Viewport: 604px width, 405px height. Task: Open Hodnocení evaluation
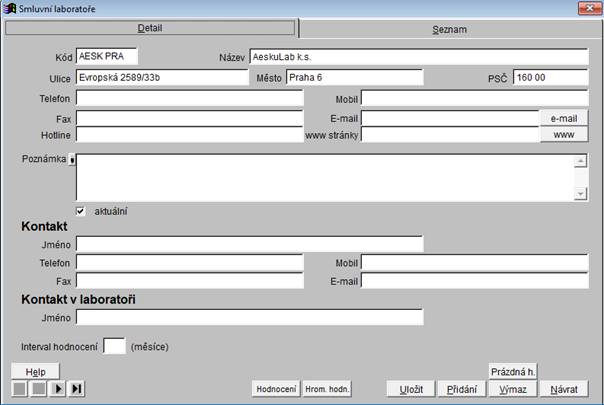(275, 389)
